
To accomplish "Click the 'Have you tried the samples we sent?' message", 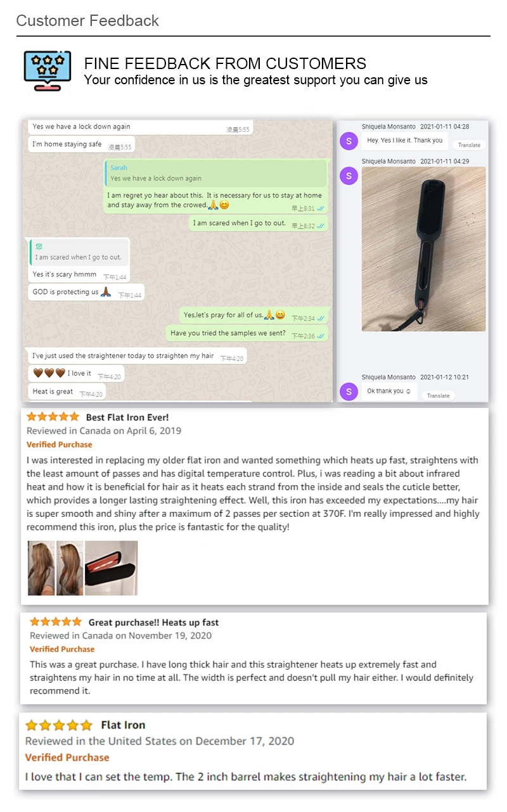I will [x=228, y=333].
